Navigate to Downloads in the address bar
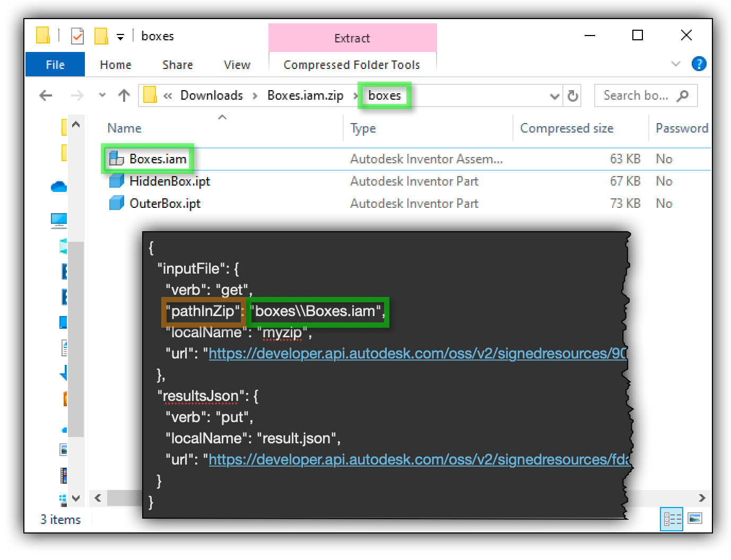Image resolution: width=731 pixels, height=560 pixels. (212, 95)
